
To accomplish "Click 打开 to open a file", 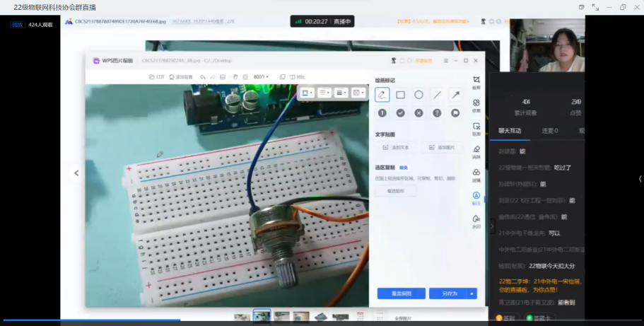I will (x=157, y=77).
